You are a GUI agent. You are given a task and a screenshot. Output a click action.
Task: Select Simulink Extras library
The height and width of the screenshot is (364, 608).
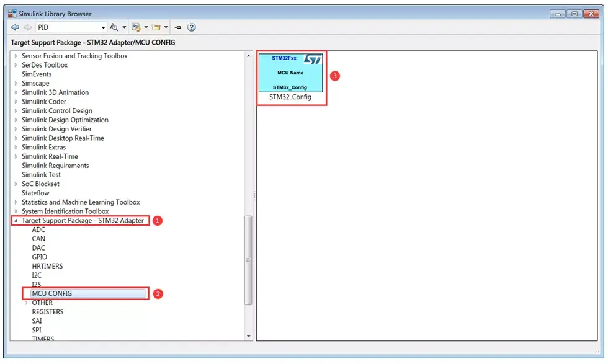[44, 148]
